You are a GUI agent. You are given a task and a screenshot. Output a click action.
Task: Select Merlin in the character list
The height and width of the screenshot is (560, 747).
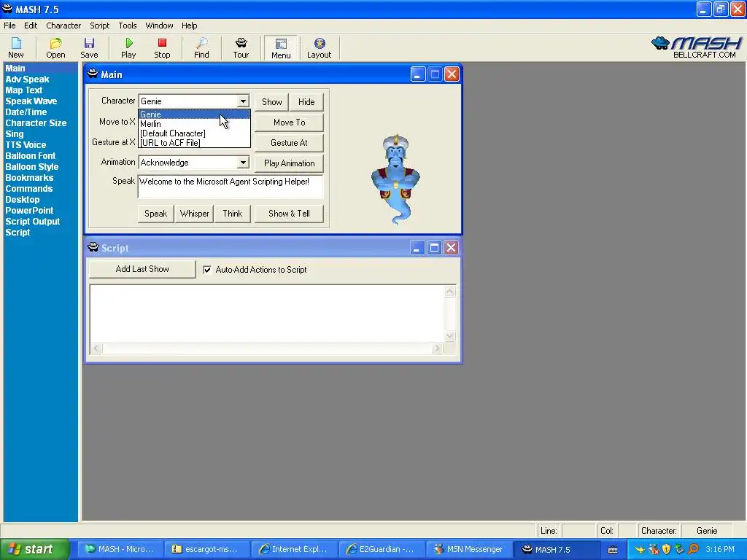[194, 124]
